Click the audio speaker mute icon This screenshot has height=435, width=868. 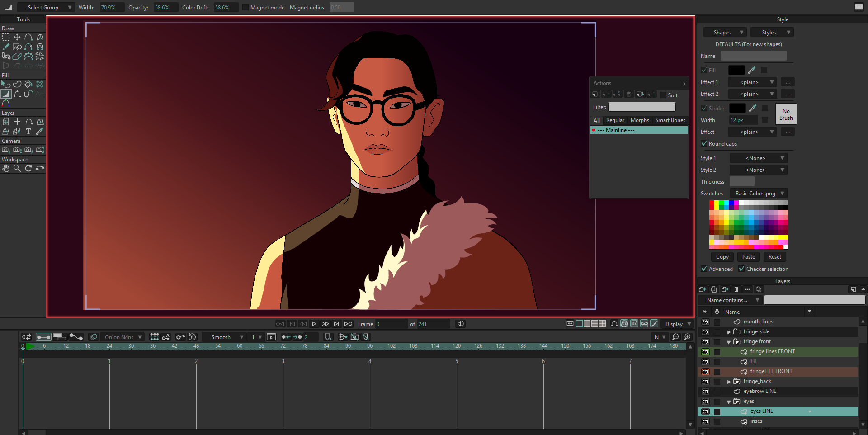pos(460,324)
